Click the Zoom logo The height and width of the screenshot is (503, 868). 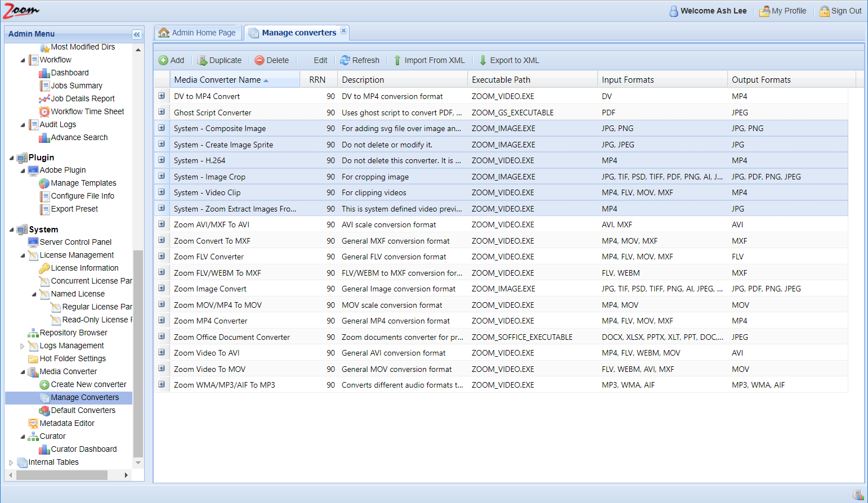tap(21, 10)
